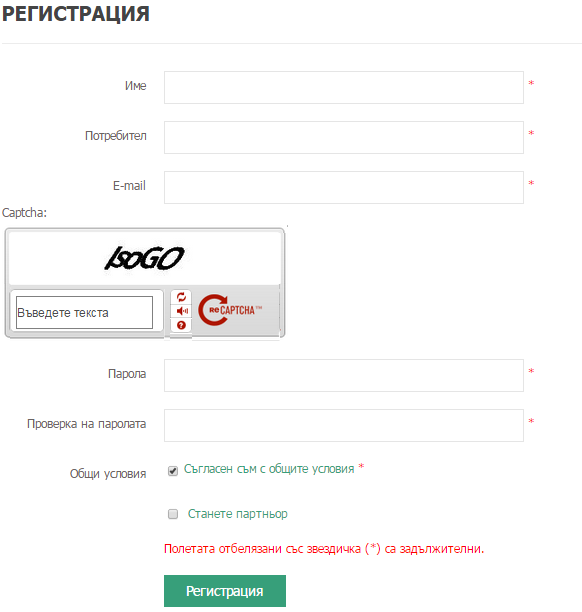Select the E-mail input field
The height and width of the screenshot is (612, 582).
tap(344, 187)
